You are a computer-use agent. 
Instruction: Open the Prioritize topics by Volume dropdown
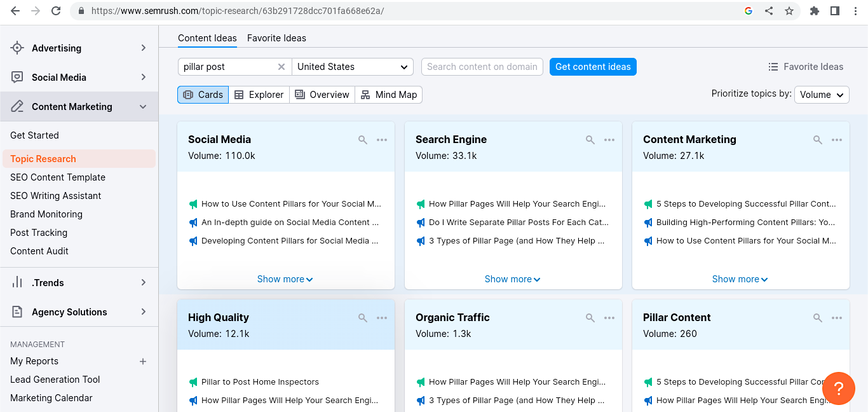click(x=822, y=94)
